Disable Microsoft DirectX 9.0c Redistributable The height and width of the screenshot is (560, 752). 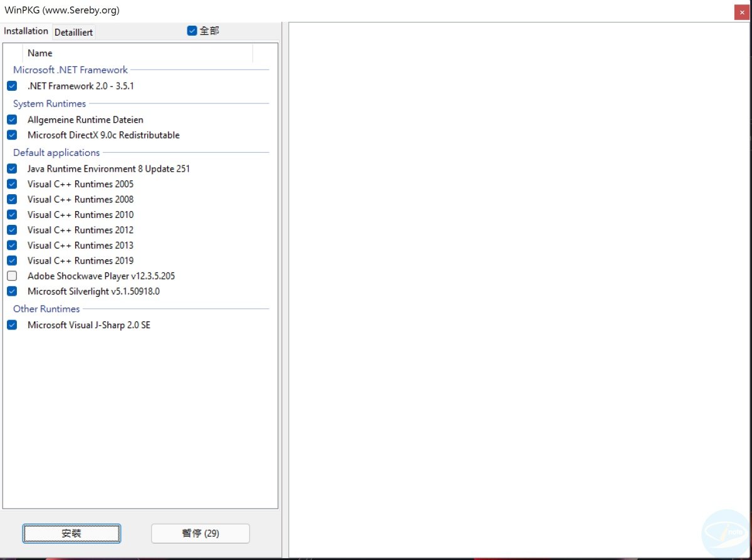tap(12, 135)
